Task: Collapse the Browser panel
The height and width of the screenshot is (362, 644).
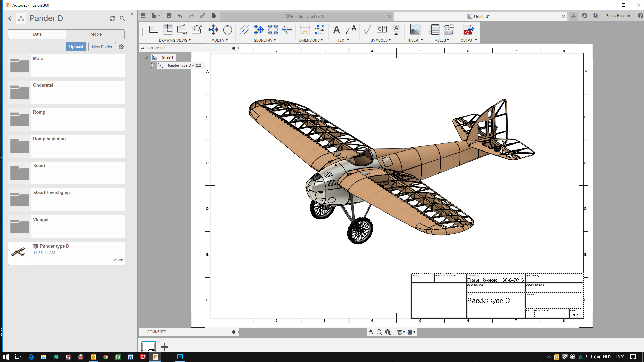Action: [143, 48]
